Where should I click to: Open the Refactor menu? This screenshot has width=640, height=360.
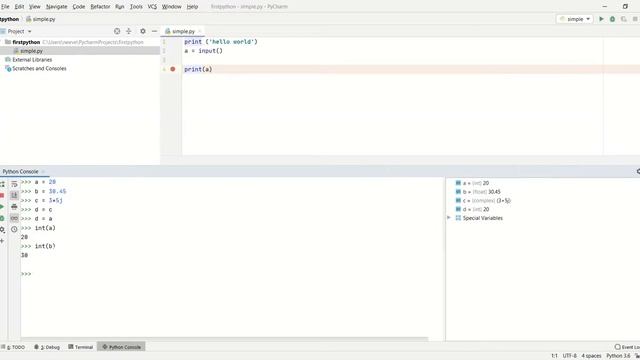click(100, 7)
